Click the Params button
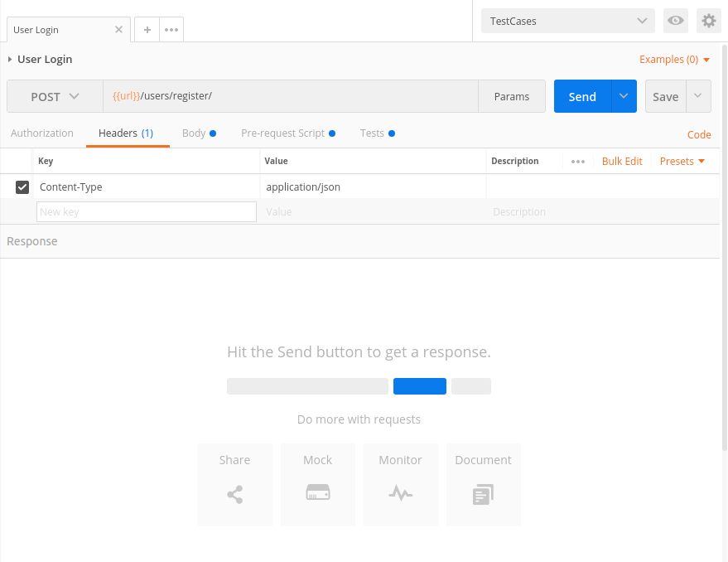728x562 pixels. pos(512,96)
